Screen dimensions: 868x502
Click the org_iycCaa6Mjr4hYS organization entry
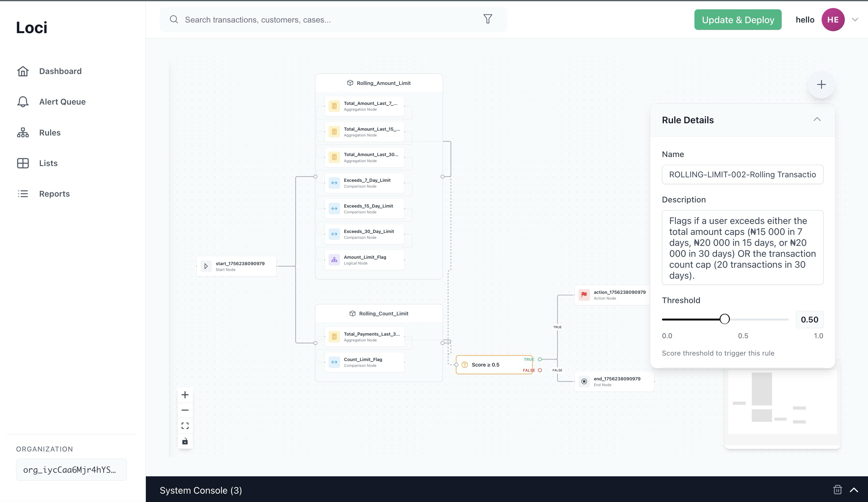[x=71, y=469]
